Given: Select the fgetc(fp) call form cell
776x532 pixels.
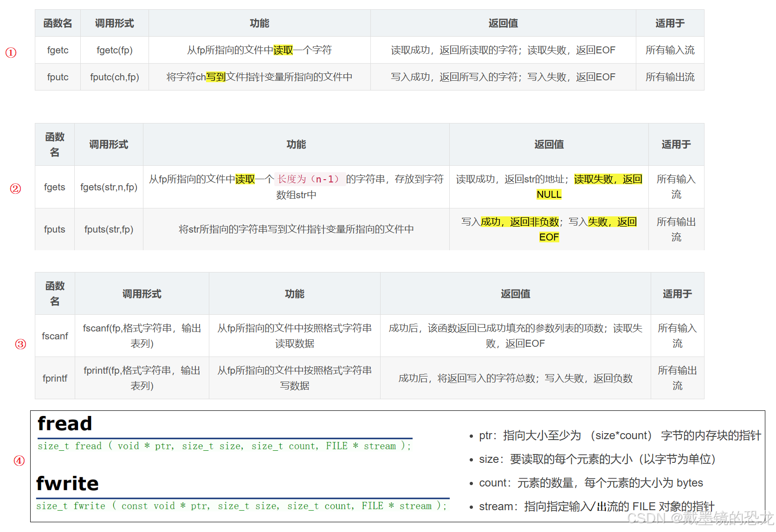Looking at the screenshot, I should pos(115,50).
